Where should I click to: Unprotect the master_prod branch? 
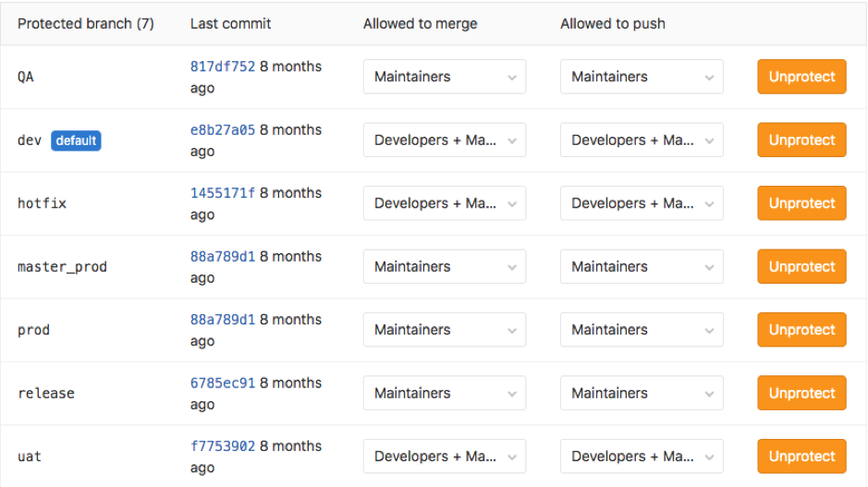pos(801,267)
